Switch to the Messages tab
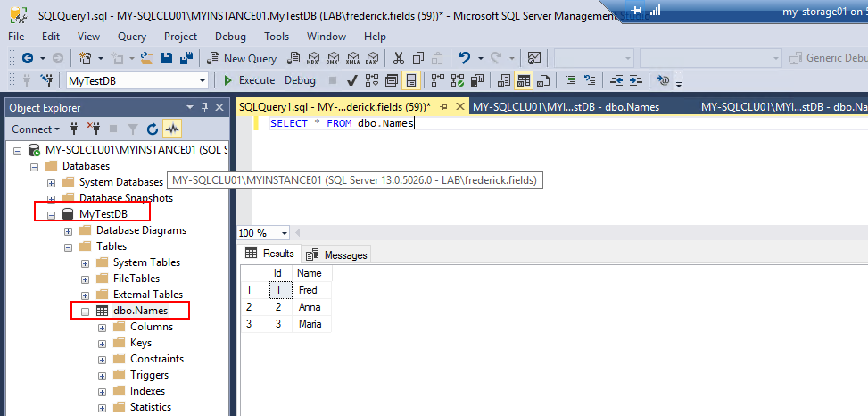 338,254
